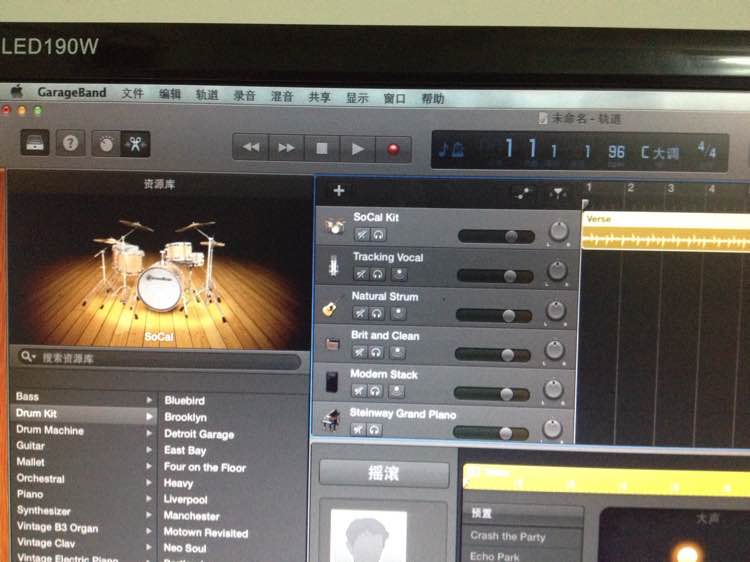
Task: Click the 4/4 time signature display
Action: point(706,150)
